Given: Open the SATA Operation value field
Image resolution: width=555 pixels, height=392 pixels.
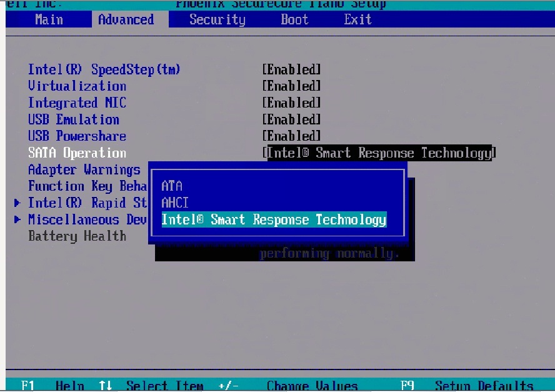Looking at the screenshot, I should (379, 153).
